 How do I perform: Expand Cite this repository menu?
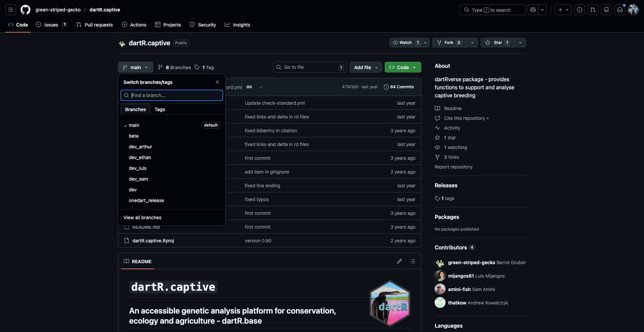coord(466,118)
